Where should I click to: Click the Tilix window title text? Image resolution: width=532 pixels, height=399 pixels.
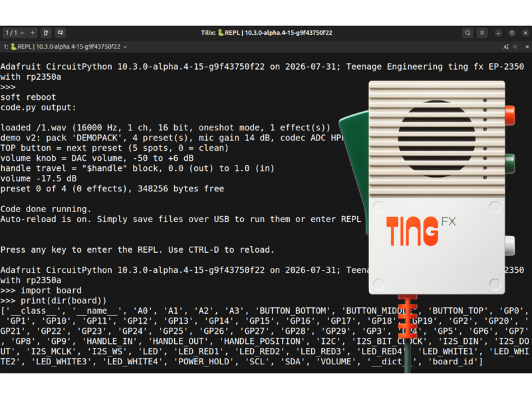(267, 33)
